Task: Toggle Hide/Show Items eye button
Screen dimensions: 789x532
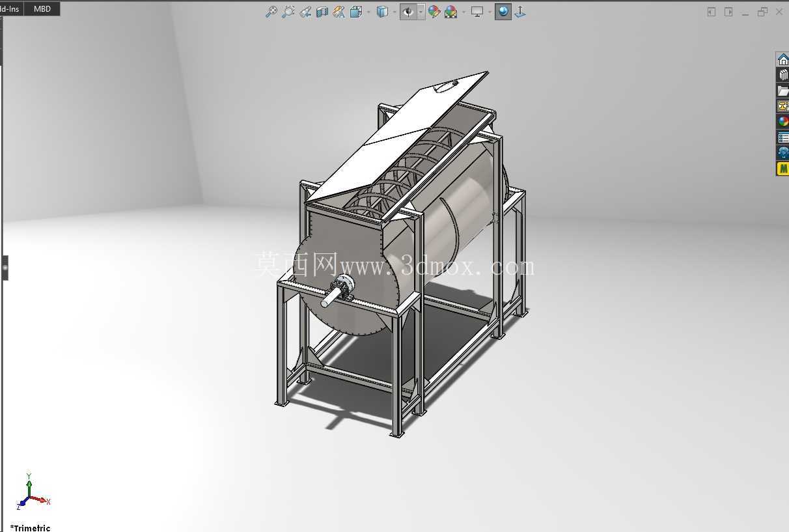Action: (x=409, y=12)
